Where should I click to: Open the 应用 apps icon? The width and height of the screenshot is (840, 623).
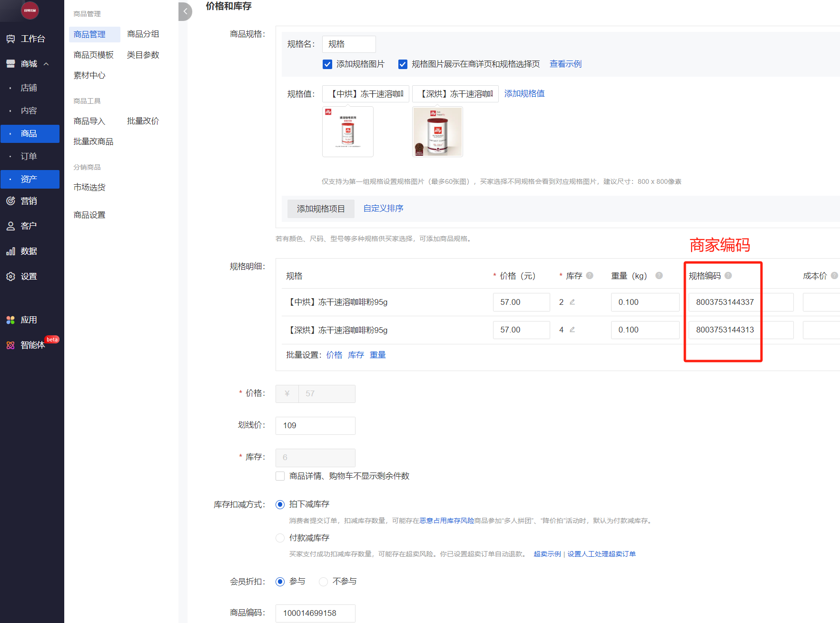10,320
